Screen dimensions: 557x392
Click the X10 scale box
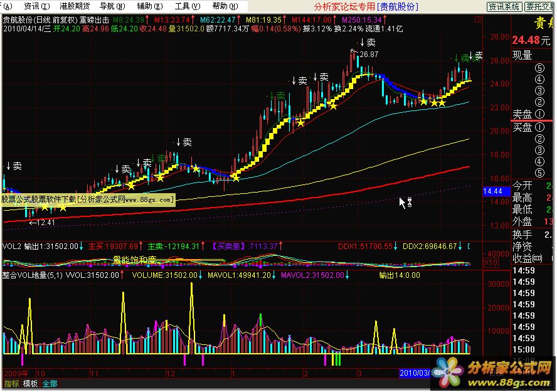click(491, 263)
